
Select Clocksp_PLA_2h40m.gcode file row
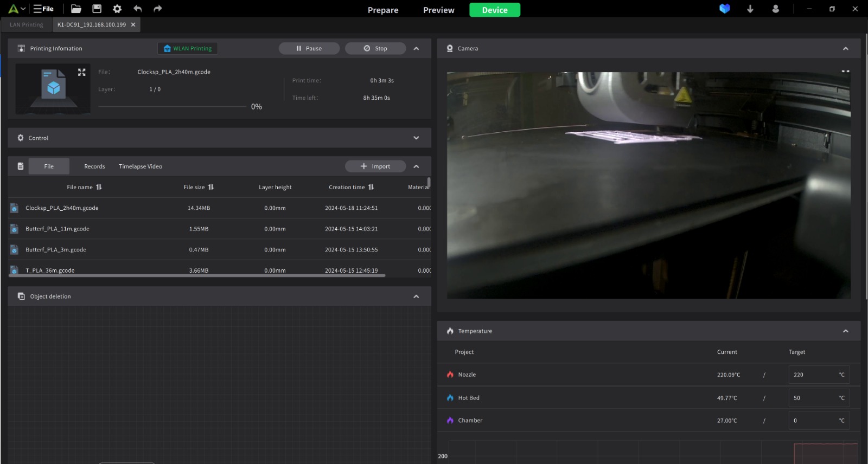[219, 208]
